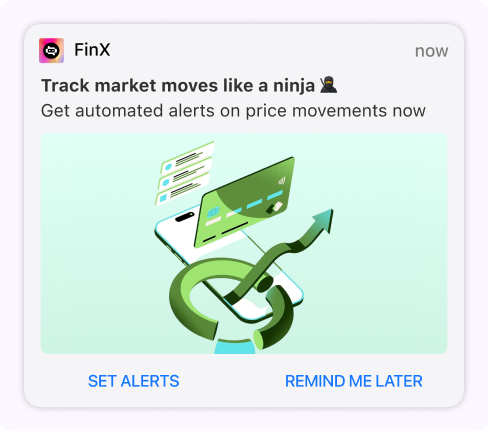
Task: Click the cyan base under the donut chart
Action: click(234, 347)
